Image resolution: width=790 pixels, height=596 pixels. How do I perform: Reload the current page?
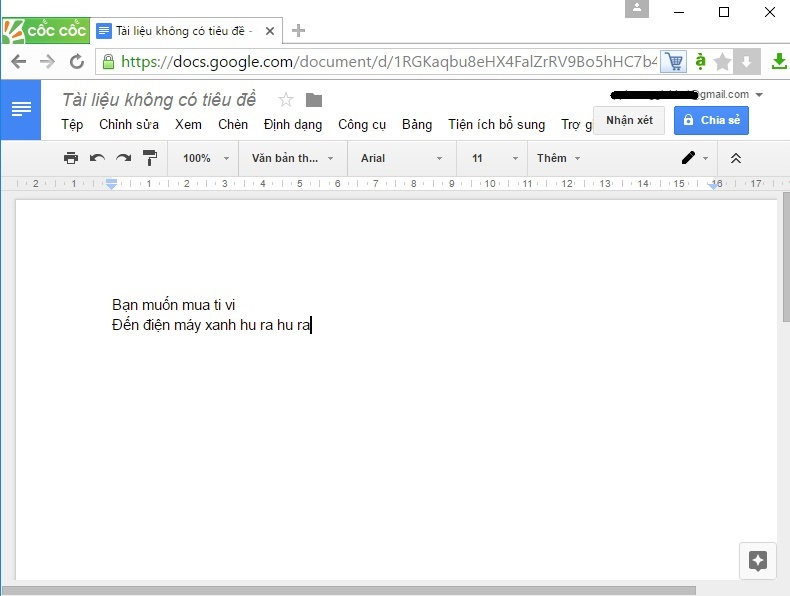click(x=77, y=61)
